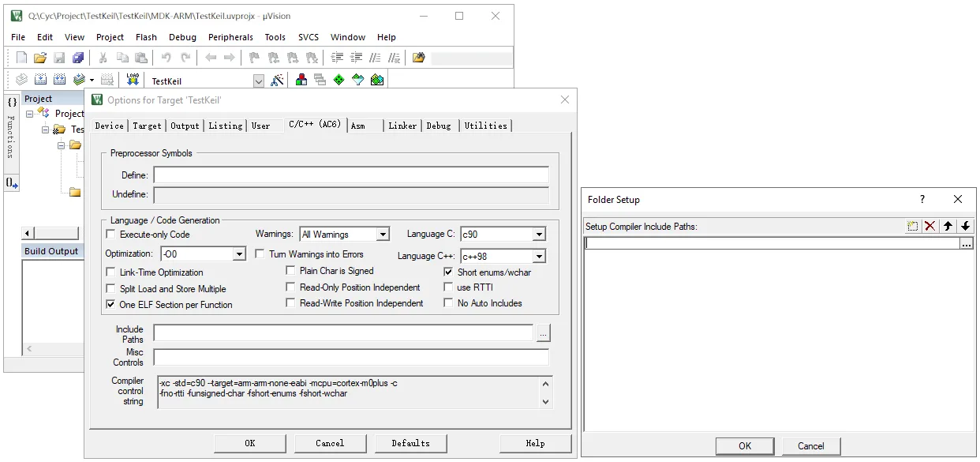Enable Read-Only Position Independent checkbox

(x=290, y=287)
